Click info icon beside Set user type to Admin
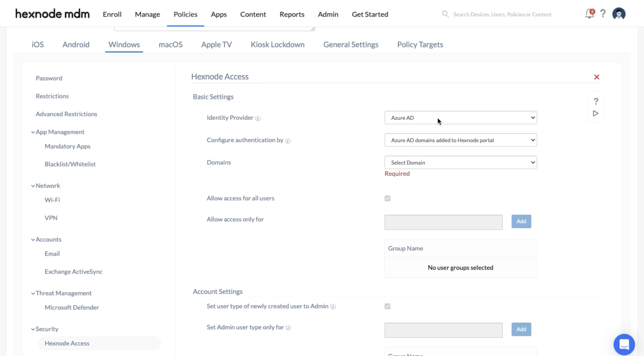 pyautogui.click(x=333, y=307)
